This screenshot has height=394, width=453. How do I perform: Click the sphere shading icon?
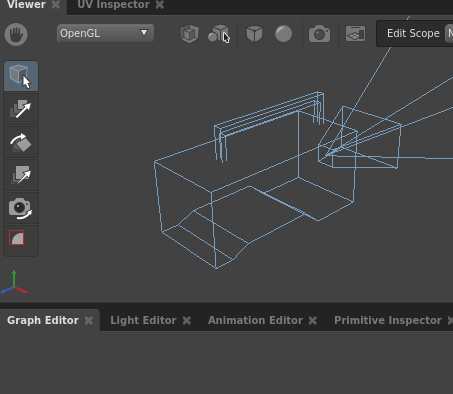coord(283,34)
